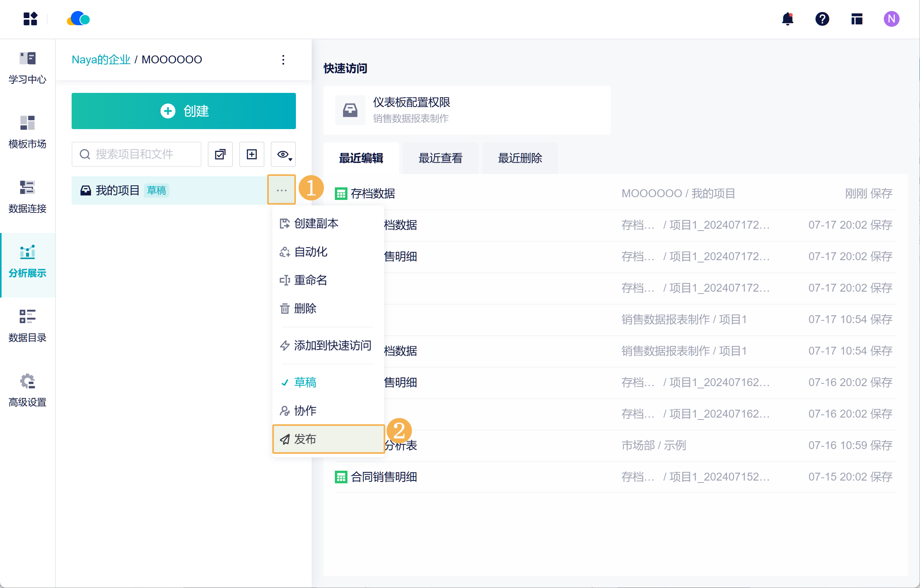Go to 学习中心 in sidebar
The width and height of the screenshot is (920, 588).
[x=28, y=68]
